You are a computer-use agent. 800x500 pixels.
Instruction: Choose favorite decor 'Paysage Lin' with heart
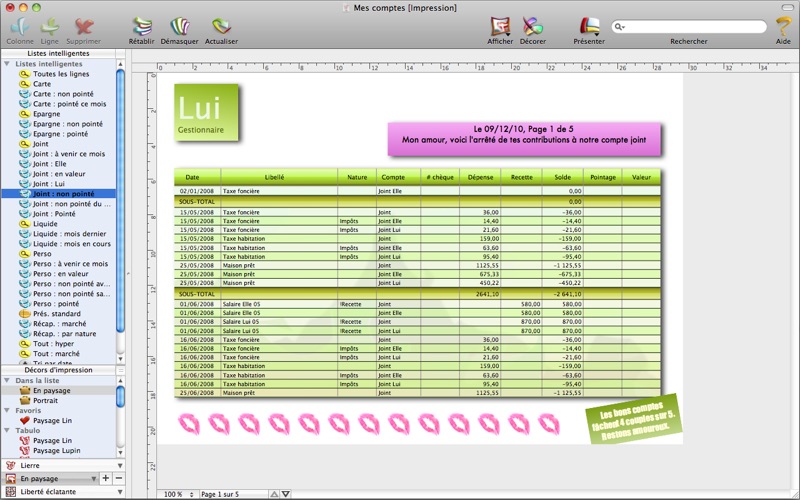click(52, 420)
